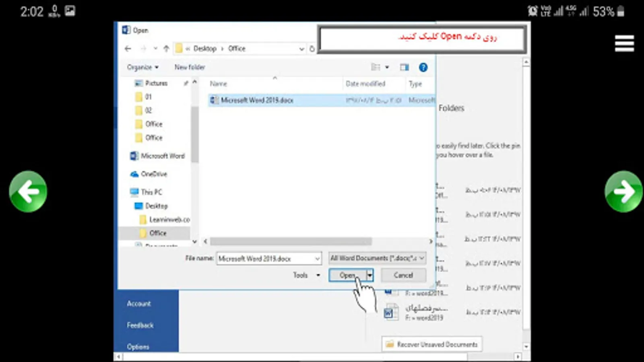
Task: Sort files by the Name column
Action: [219, 84]
